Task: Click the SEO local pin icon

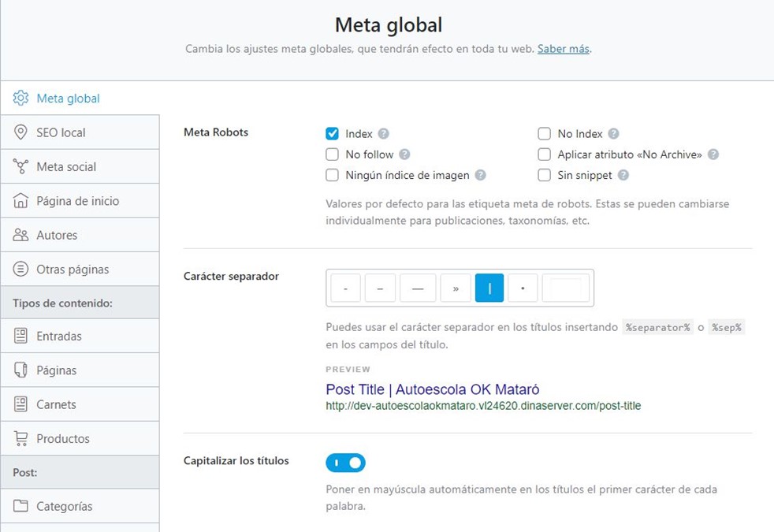Action: tap(20, 132)
